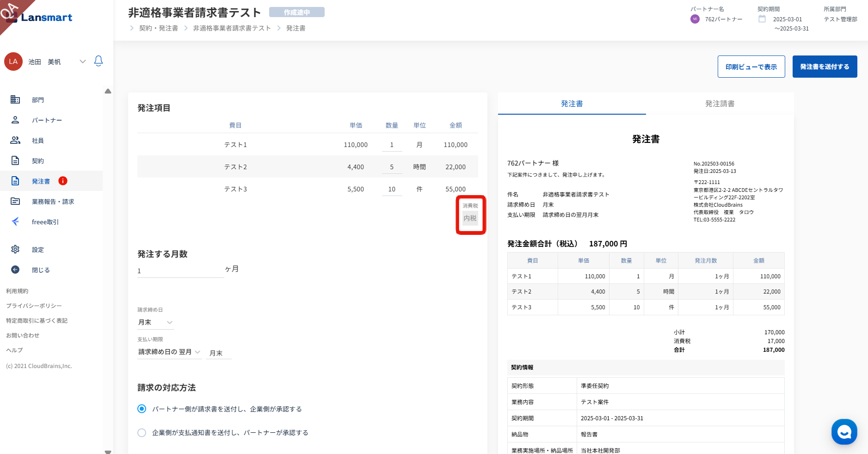Toggle the 内税 consumption tax button
This screenshot has width=868, height=454.
pyautogui.click(x=470, y=218)
